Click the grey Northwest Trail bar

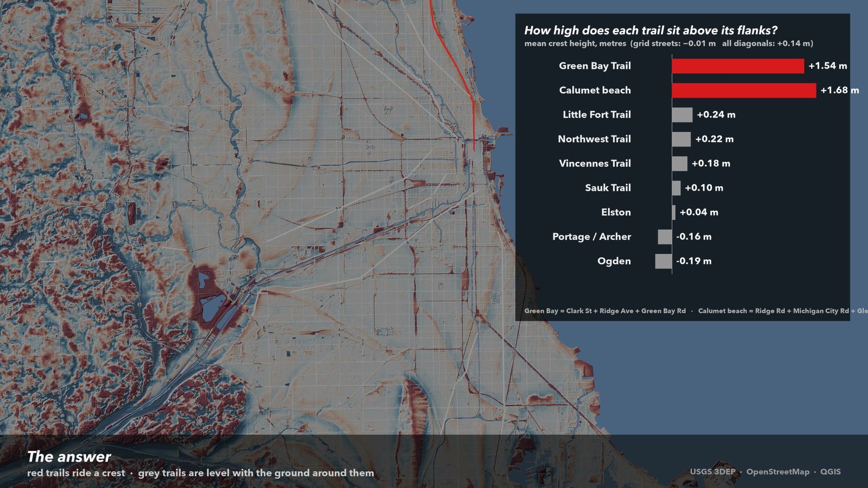point(681,139)
